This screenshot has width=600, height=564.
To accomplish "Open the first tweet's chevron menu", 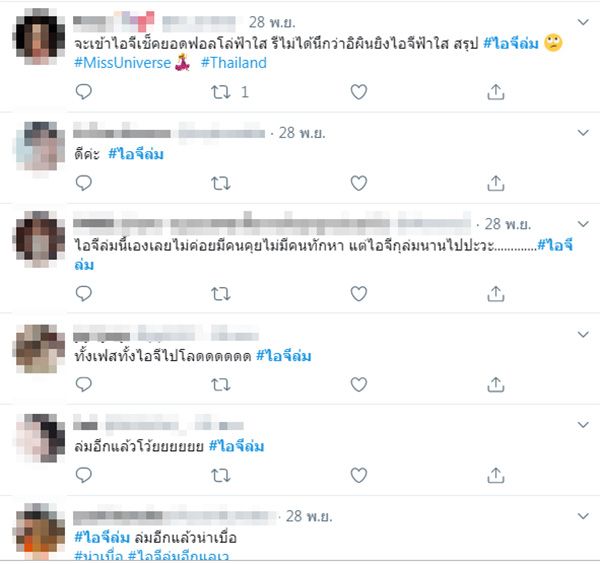I will pyautogui.click(x=583, y=22).
